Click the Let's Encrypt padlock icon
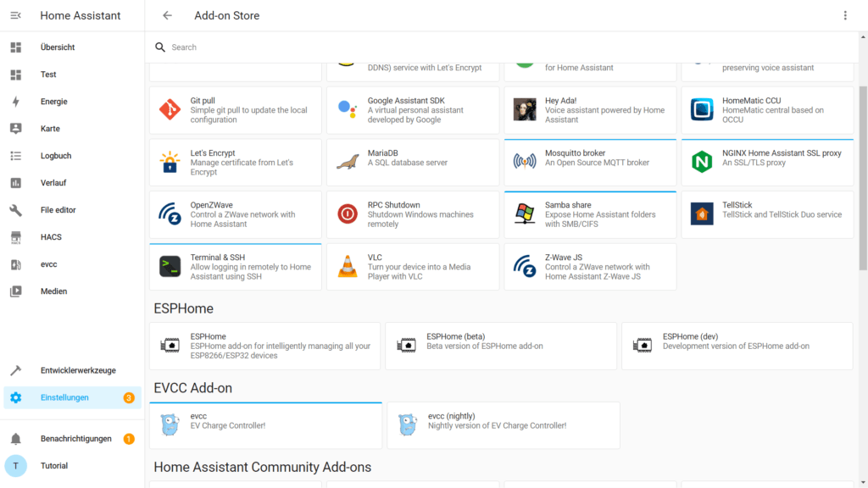The height and width of the screenshot is (488, 868). tap(170, 161)
